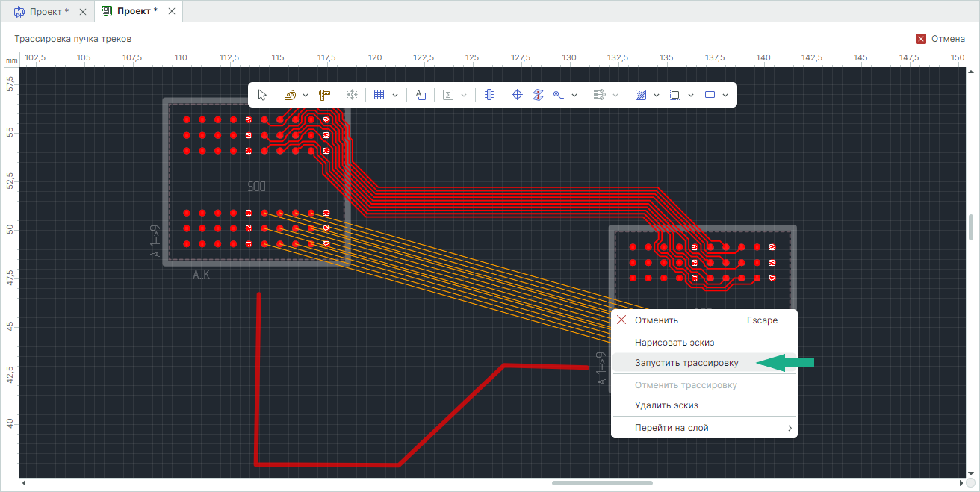Viewport: 980px width, 492px height.
Task: Click the crosshair origin target icon
Action: pyautogui.click(x=517, y=95)
